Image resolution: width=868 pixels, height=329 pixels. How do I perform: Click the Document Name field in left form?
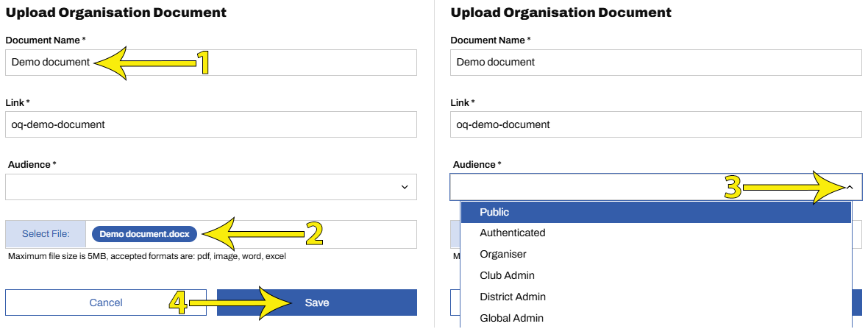click(x=210, y=63)
